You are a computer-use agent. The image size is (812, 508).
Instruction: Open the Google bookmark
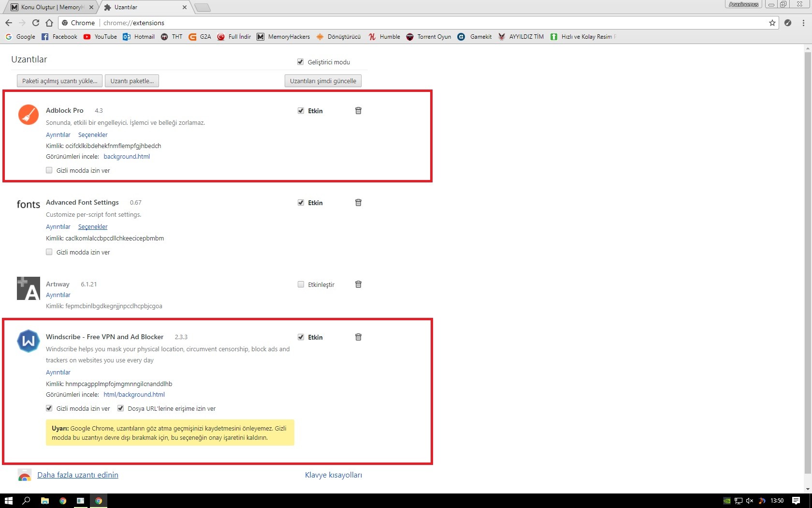20,37
